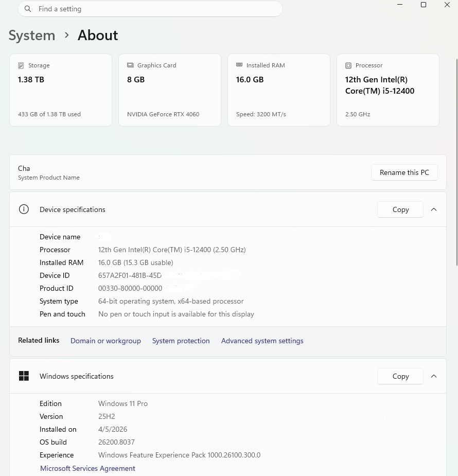
Task: Open Domain or workgroup link
Action: 105,341
